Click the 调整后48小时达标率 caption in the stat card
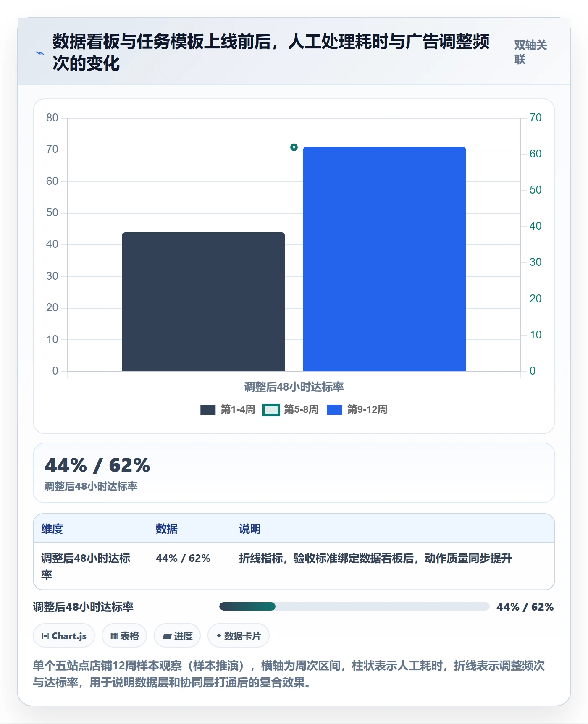The height and width of the screenshot is (724, 588). [91, 486]
